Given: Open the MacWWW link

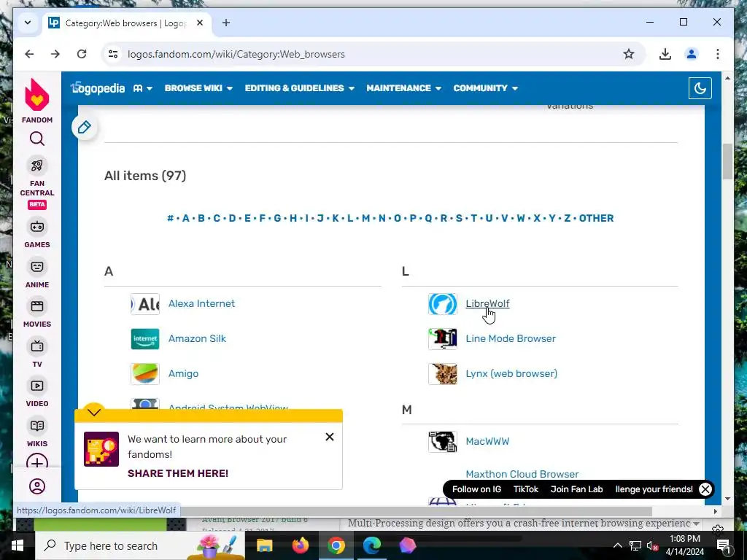Looking at the screenshot, I should (x=487, y=441).
